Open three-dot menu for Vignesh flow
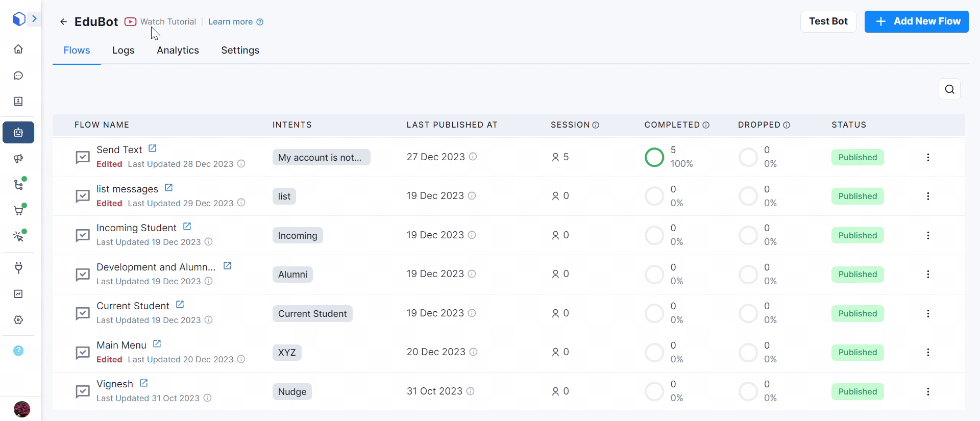 [x=928, y=391]
